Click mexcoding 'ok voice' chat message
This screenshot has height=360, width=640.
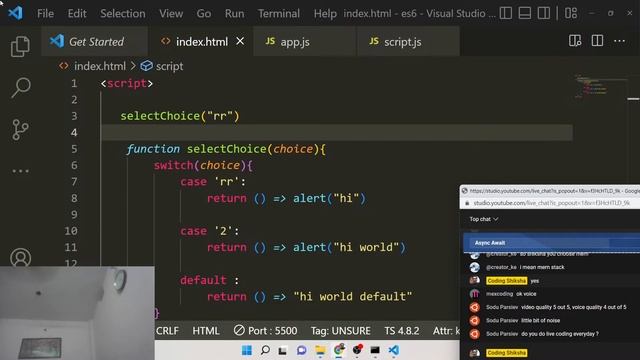[x=511, y=294]
